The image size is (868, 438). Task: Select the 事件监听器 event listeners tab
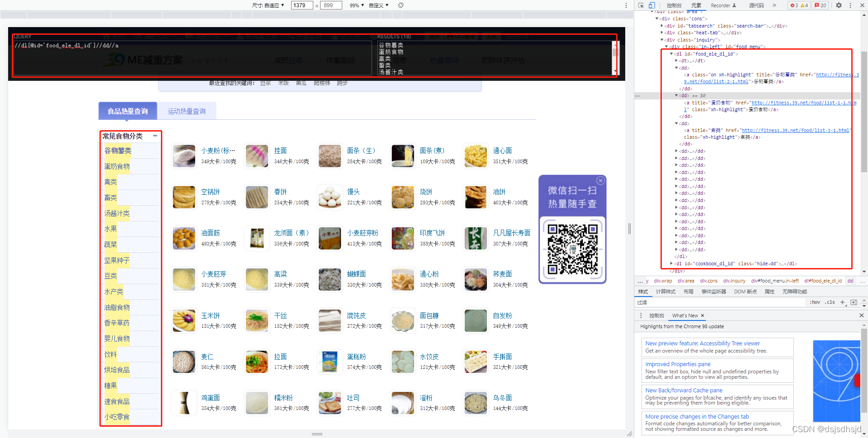pyautogui.click(x=714, y=292)
